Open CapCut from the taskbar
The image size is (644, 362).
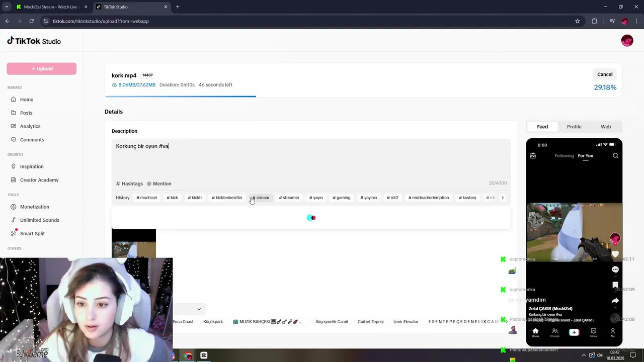[203, 355]
